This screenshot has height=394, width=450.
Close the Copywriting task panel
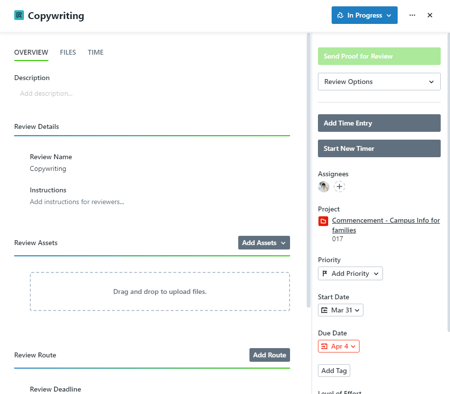click(430, 15)
